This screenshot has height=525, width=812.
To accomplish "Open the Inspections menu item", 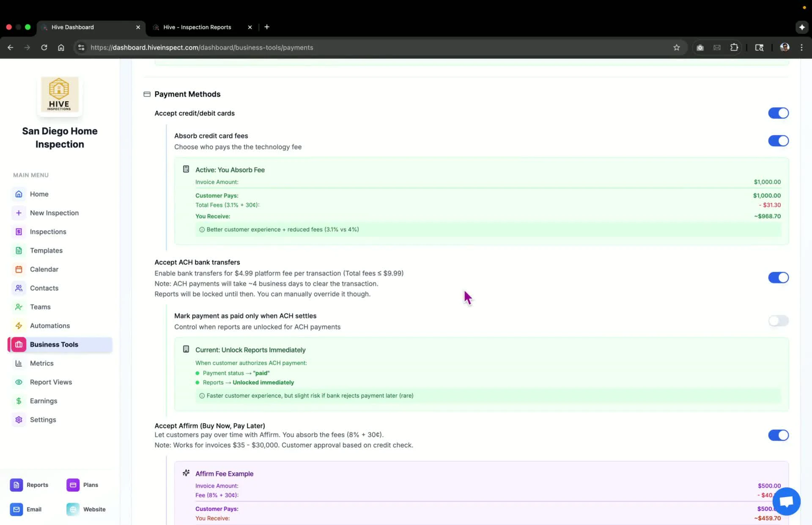I will pos(48,232).
